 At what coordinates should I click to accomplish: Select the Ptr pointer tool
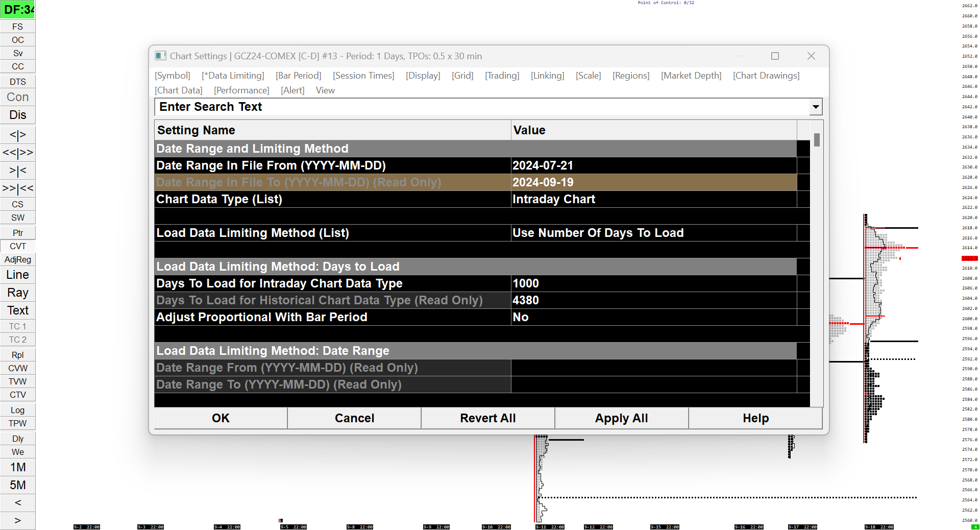[17, 233]
